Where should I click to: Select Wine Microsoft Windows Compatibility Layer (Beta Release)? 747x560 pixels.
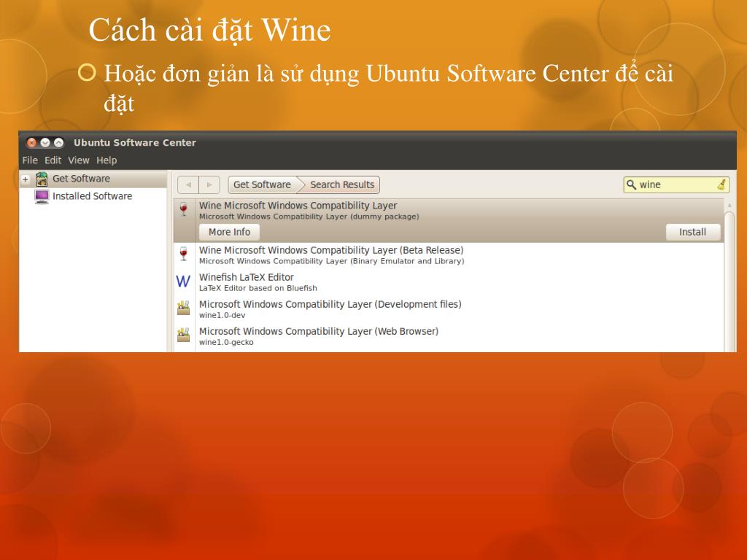point(449,254)
